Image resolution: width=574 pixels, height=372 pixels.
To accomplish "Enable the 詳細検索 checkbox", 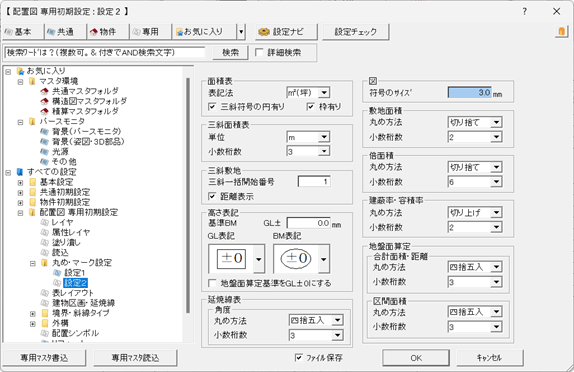I will [259, 52].
